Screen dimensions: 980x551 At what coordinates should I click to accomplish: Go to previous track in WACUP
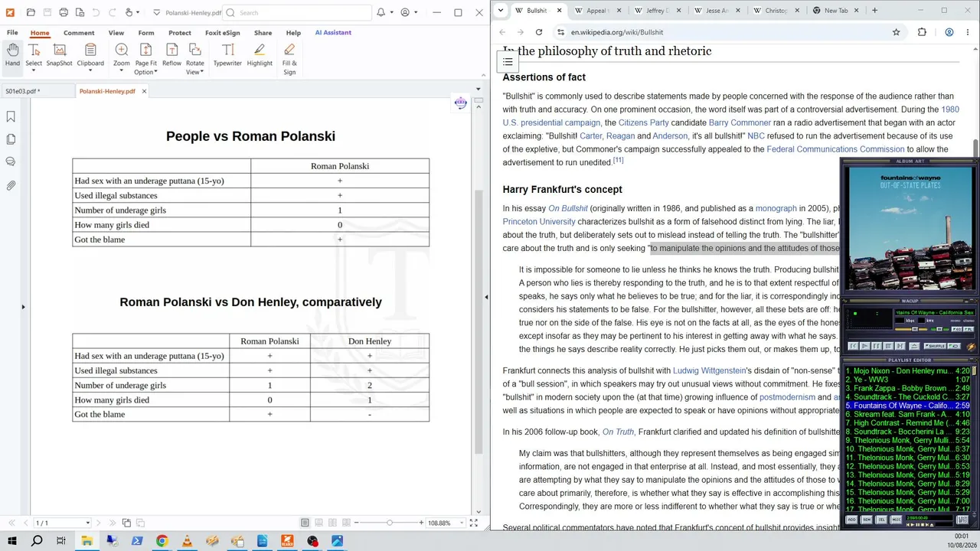point(853,346)
